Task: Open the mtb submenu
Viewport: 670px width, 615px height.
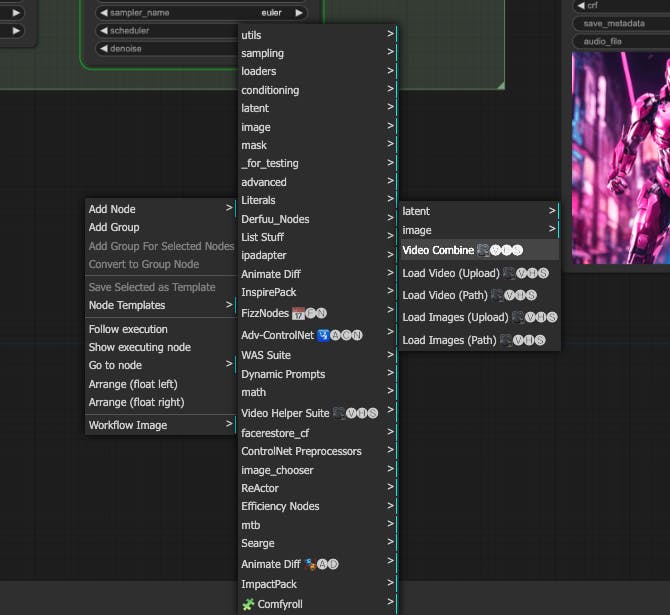Action: [317, 525]
